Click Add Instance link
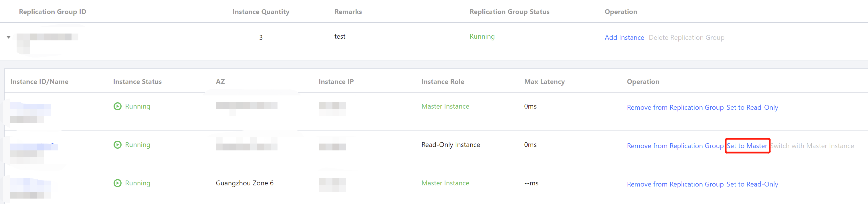This screenshot has height=204, width=868. click(x=624, y=38)
